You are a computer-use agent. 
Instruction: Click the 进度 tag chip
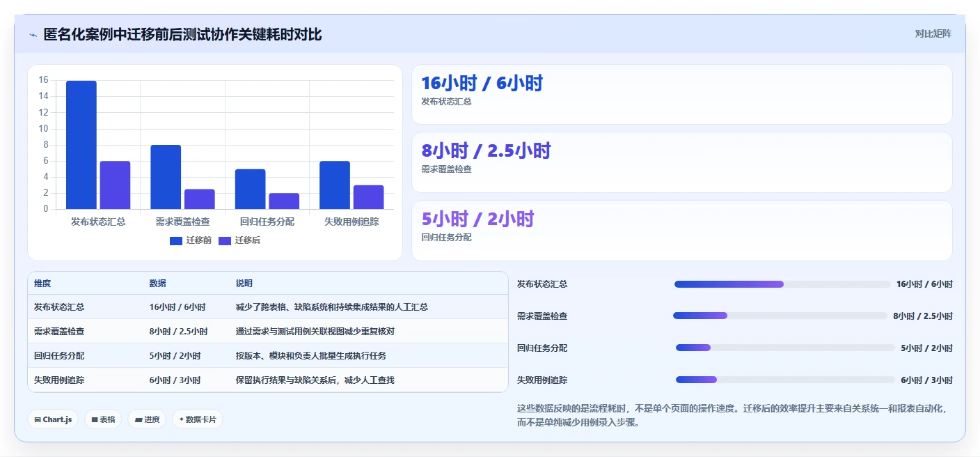click(x=147, y=419)
